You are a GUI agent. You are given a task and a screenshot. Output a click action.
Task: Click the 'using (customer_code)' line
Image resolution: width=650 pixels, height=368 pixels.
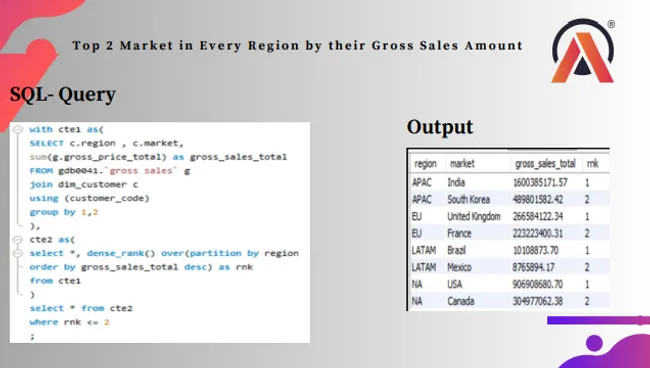tap(89, 198)
